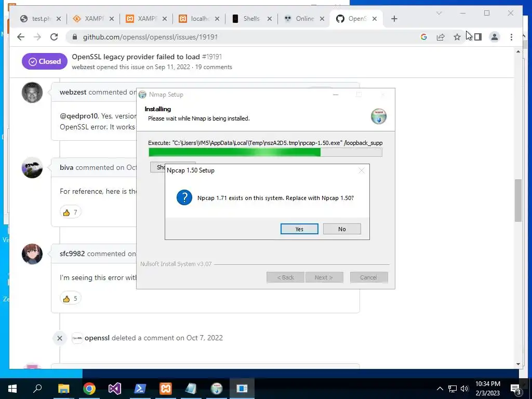The image size is (532, 399).
Task: Click the thumbs up reaction with 7 votes
Action: (x=70, y=212)
